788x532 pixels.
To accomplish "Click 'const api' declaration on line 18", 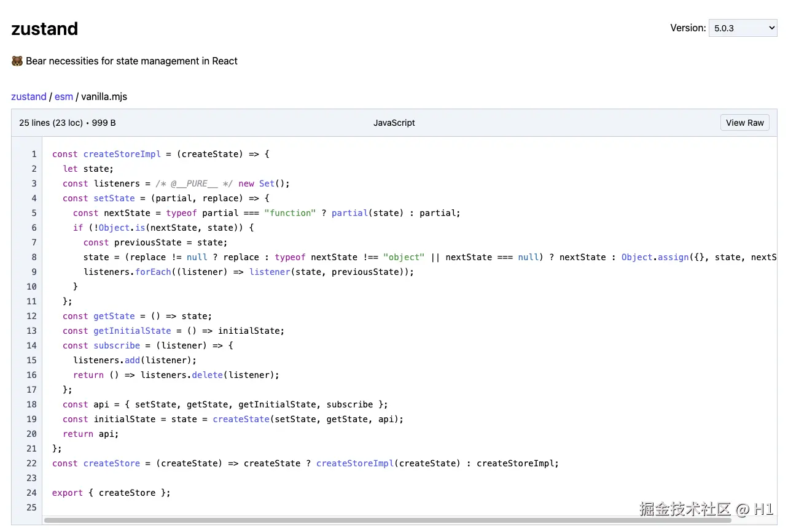I will [86, 404].
